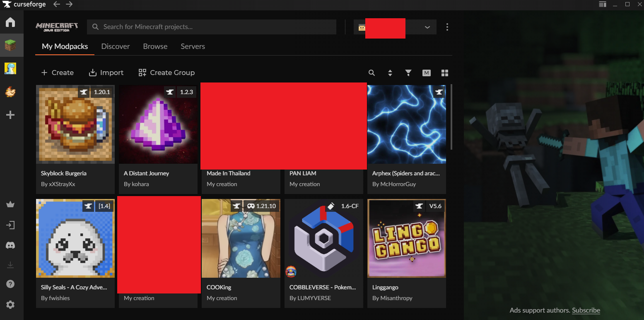Open the help question mark icon
Viewport: 644px width, 320px height.
pyautogui.click(x=10, y=284)
